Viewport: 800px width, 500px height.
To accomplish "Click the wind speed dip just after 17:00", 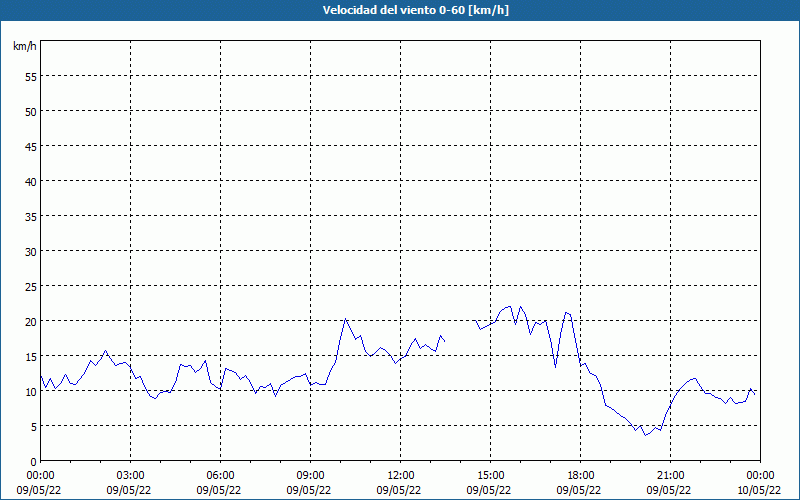I will [x=556, y=367].
